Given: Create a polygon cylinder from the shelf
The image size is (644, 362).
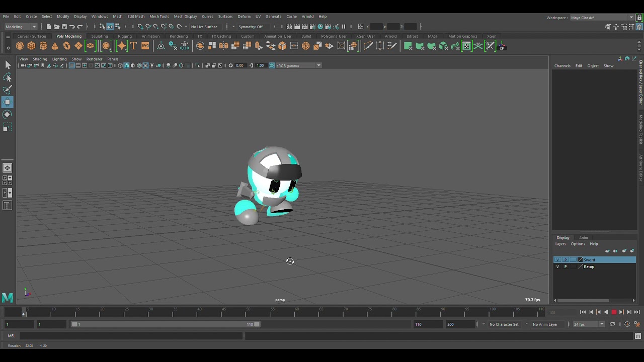Looking at the screenshot, I should pyautogui.click(x=43, y=46).
